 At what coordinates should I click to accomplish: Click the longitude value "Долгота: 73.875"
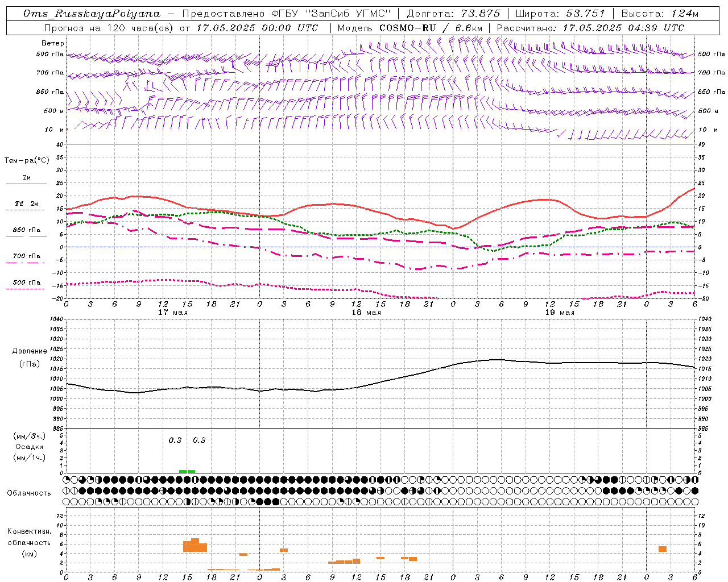(454, 14)
